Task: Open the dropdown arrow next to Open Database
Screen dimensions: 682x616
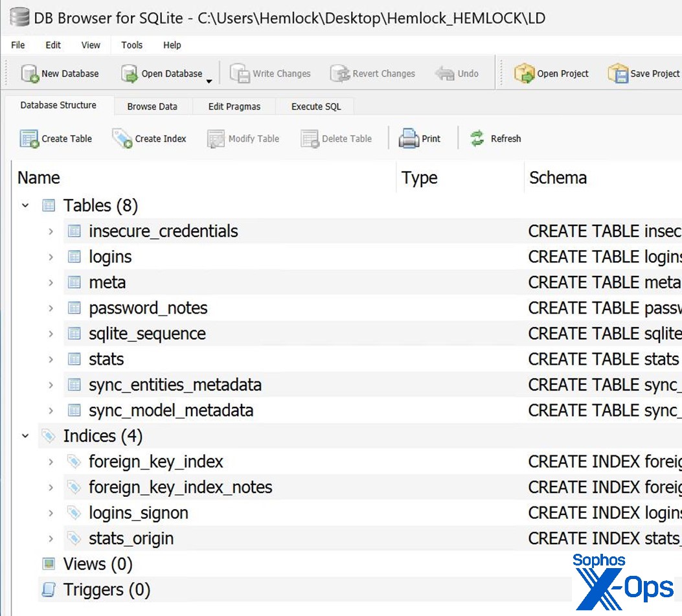Action: (209, 81)
